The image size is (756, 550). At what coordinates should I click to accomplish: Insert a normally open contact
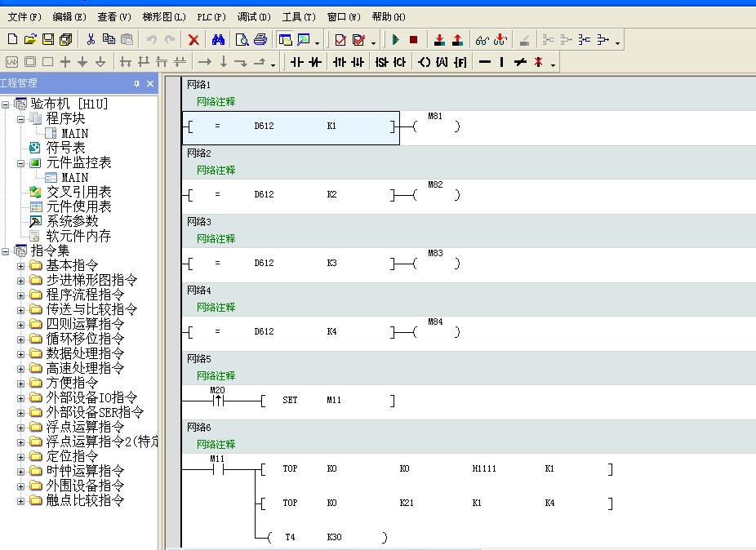296,62
